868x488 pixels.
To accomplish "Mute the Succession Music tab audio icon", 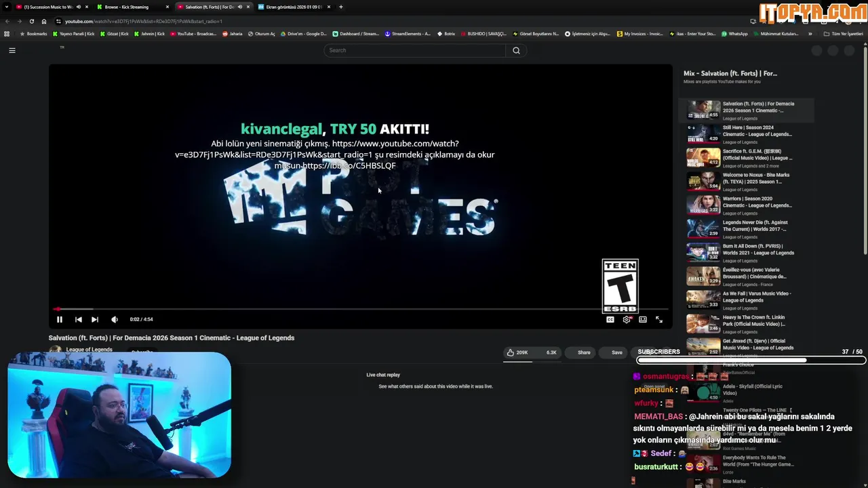I will coord(79,7).
